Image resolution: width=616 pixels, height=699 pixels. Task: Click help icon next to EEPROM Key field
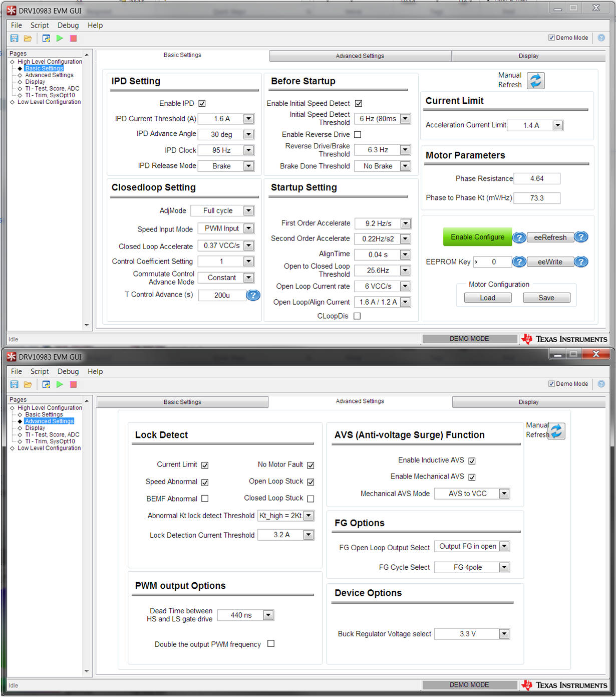(519, 262)
